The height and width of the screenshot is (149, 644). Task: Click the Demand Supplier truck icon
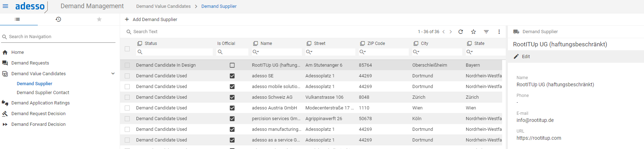(516, 32)
